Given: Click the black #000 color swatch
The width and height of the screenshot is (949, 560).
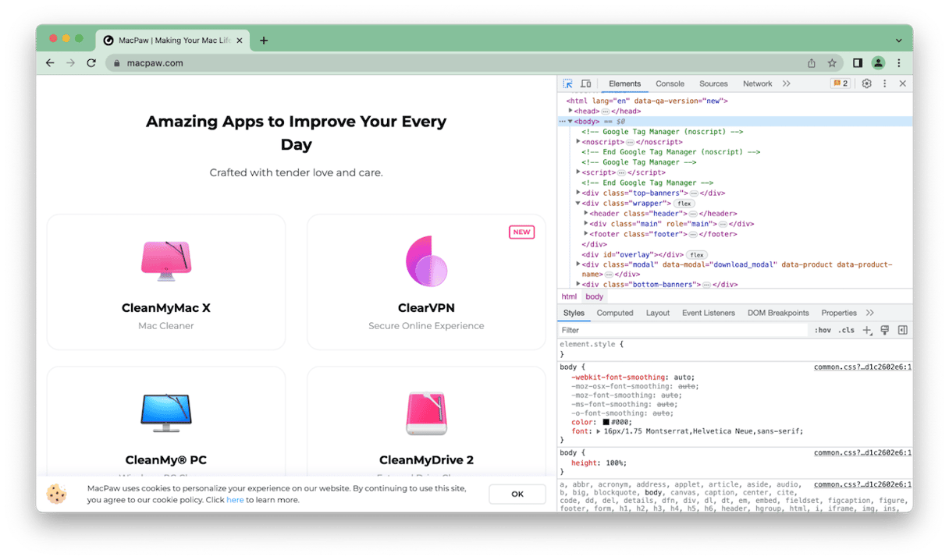Looking at the screenshot, I should [x=606, y=423].
